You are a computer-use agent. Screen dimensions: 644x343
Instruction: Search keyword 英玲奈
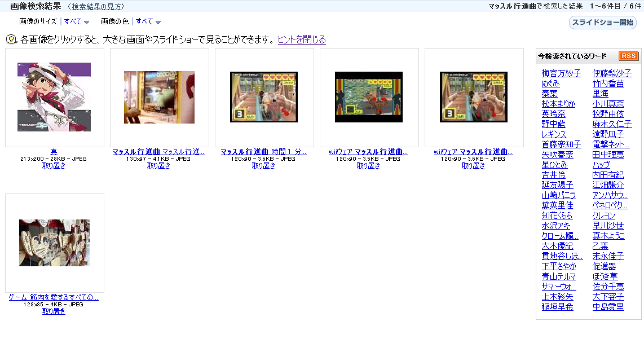[554, 114]
